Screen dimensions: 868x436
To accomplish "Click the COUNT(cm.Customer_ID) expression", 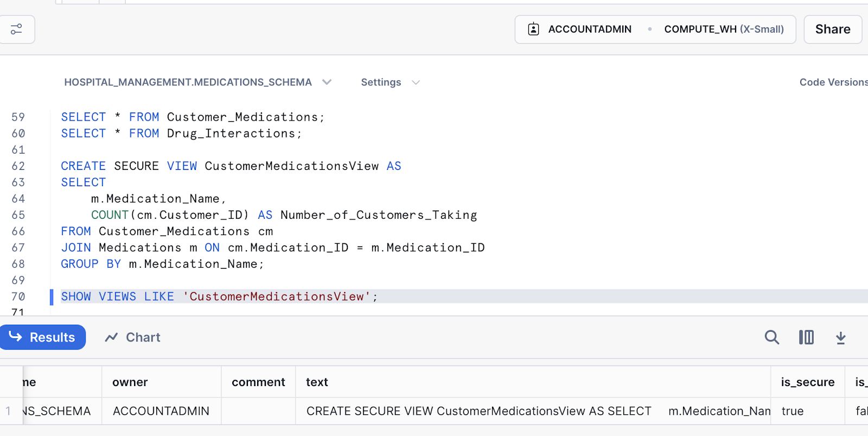I will (x=170, y=215).
